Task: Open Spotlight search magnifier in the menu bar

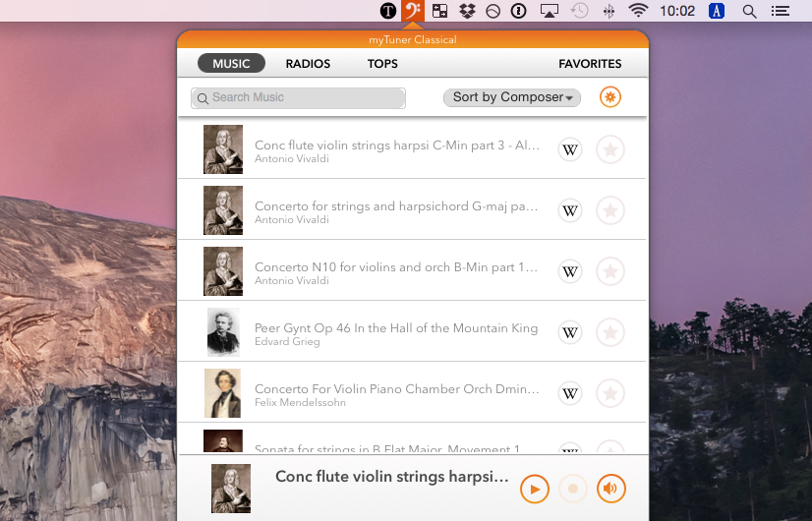Action: click(749, 11)
